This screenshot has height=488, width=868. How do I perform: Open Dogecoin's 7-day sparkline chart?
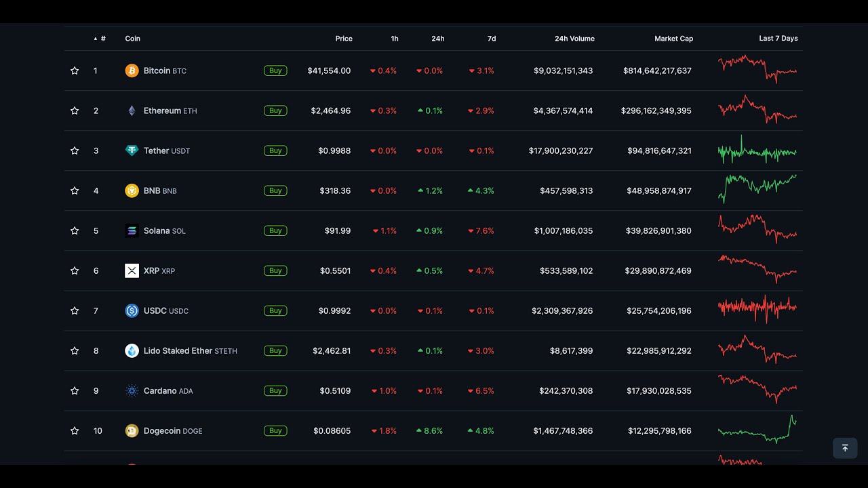pos(757,429)
